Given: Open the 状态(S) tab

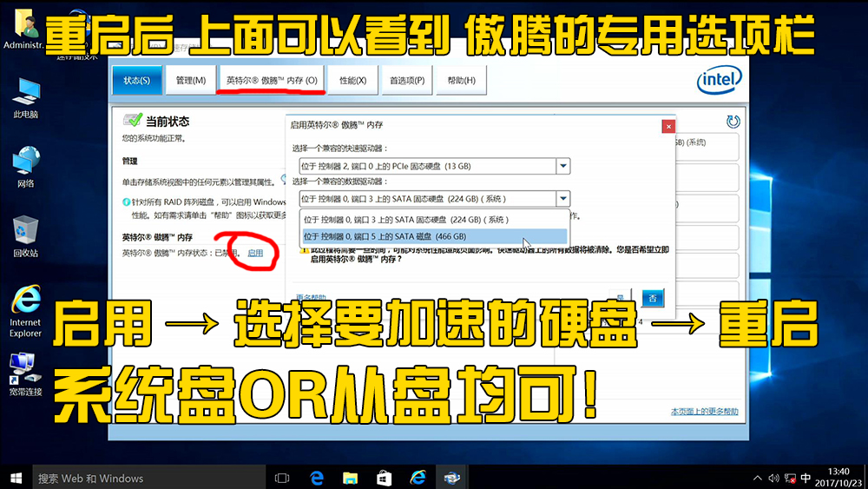Looking at the screenshot, I should [x=137, y=80].
